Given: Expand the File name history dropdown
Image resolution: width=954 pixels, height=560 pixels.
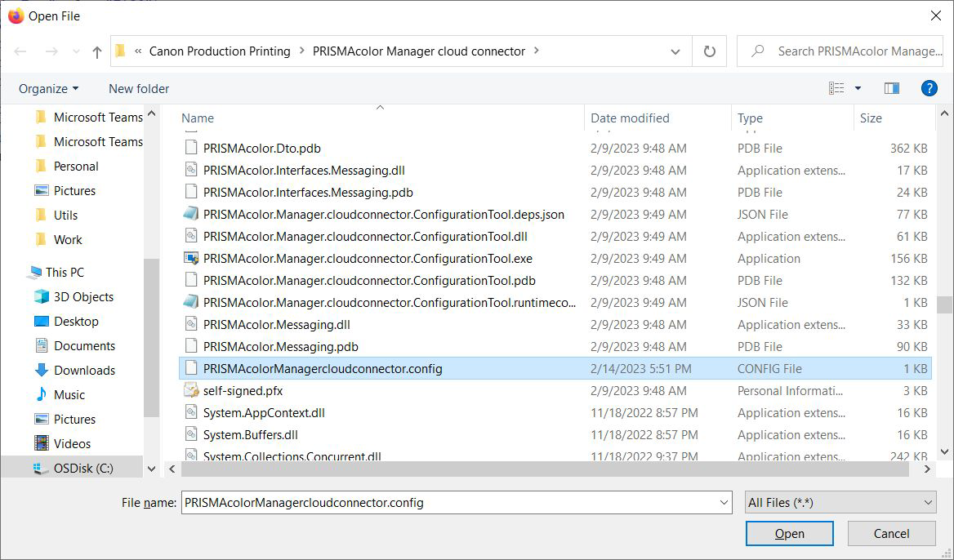Looking at the screenshot, I should coord(724,503).
